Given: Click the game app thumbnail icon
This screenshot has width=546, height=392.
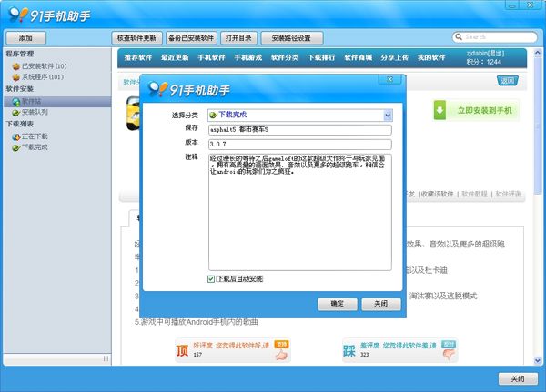Looking at the screenshot, I should [133, 114].
